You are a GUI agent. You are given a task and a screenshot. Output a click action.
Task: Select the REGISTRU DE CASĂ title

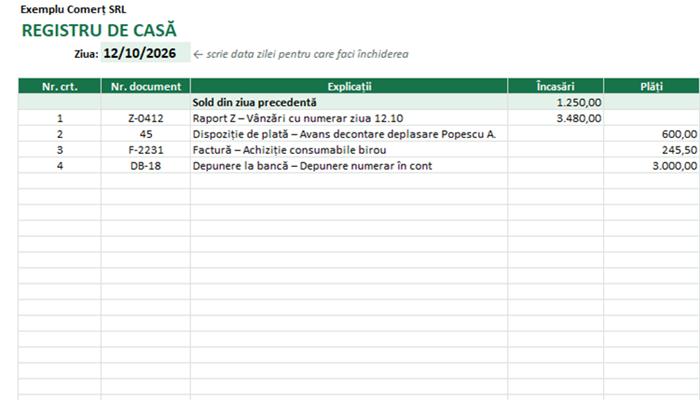coord(99,30)
